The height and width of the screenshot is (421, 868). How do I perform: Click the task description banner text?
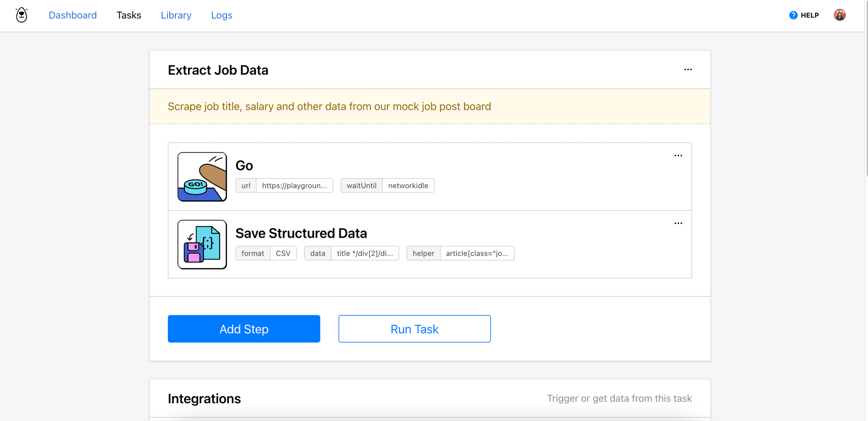coord(329,106)
